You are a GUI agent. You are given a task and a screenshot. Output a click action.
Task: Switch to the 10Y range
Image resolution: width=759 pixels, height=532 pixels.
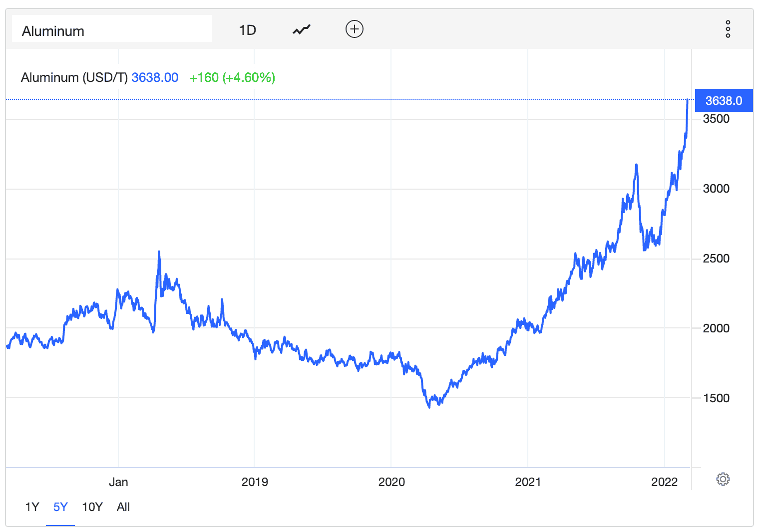point(92,507)
